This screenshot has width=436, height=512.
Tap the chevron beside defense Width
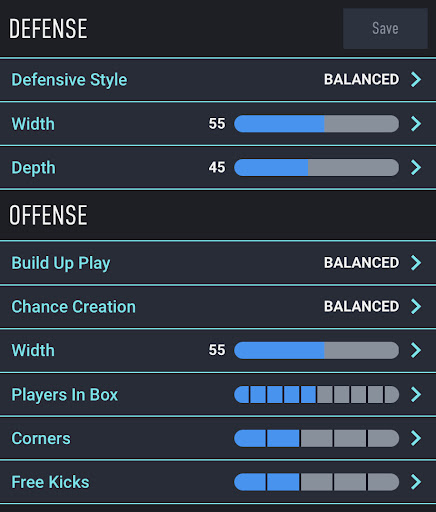[416, 124]
